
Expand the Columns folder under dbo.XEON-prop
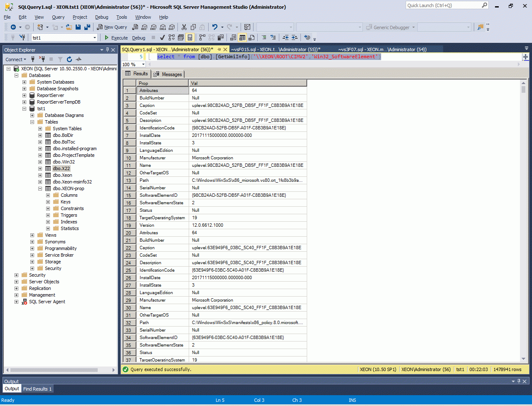(x=48, y=195)
